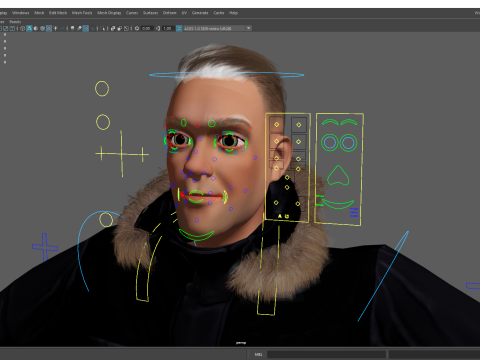Toggle multisample anti-aliasing icon
480x360 pixels.
(x=86, y=28)
